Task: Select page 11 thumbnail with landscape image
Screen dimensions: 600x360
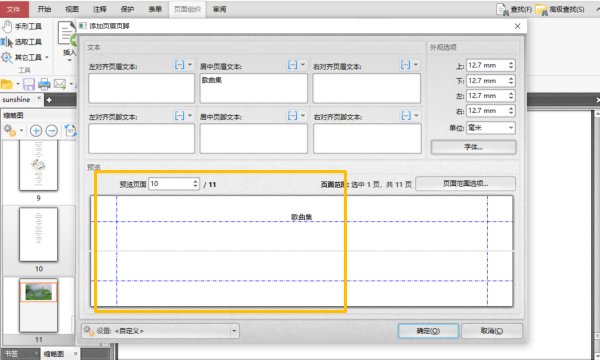Action: click(38, 305)
